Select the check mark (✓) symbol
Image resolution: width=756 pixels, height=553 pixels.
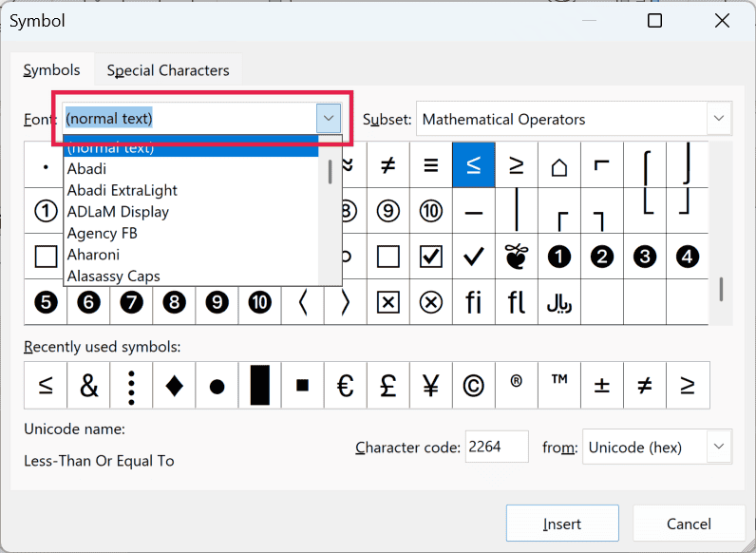pos(474,257)
